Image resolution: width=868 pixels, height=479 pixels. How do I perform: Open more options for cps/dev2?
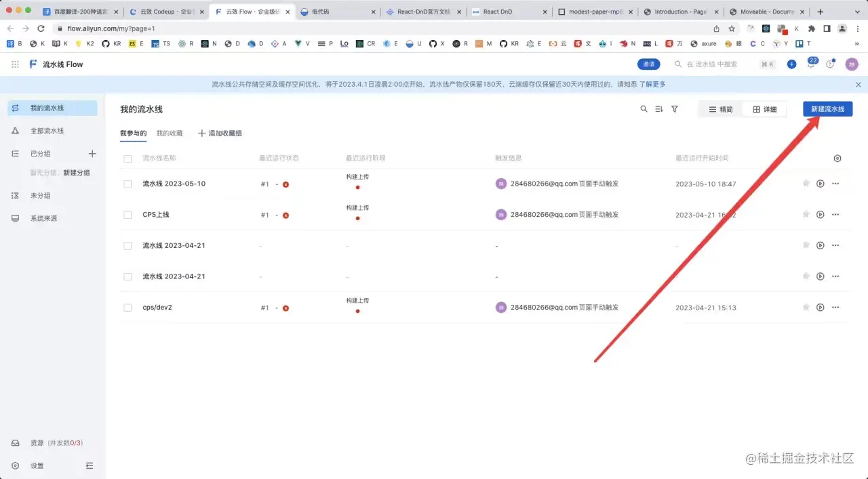point(835,308)
